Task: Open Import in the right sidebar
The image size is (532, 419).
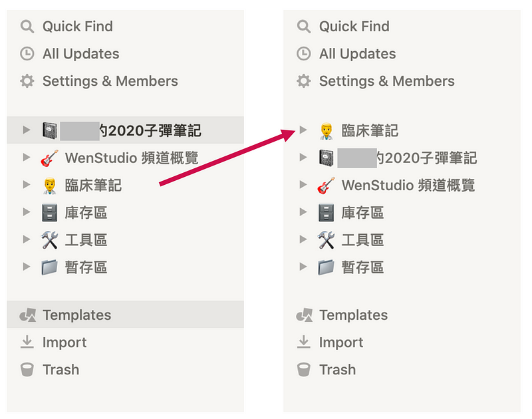Action: pyautogui.click(x=341, y=343)
